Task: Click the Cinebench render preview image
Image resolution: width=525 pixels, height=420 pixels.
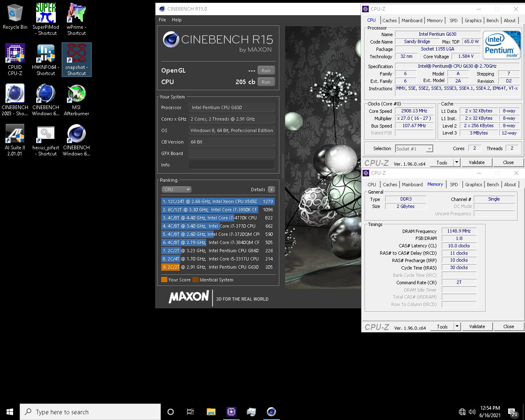Action: pyautogui.click(x=323, y=157)
